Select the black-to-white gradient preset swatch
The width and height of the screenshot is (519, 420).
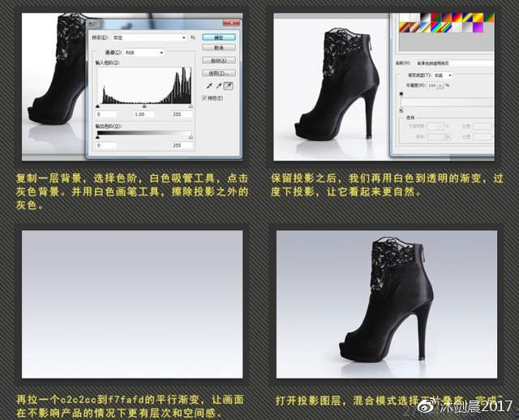point(426,18)
